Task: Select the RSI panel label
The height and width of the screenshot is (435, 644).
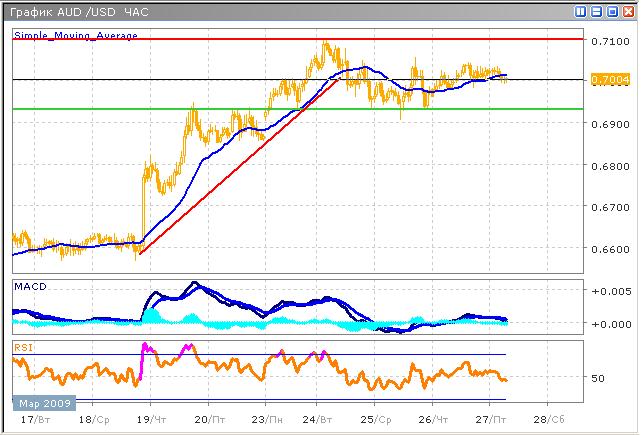Action: coord(23,346)
